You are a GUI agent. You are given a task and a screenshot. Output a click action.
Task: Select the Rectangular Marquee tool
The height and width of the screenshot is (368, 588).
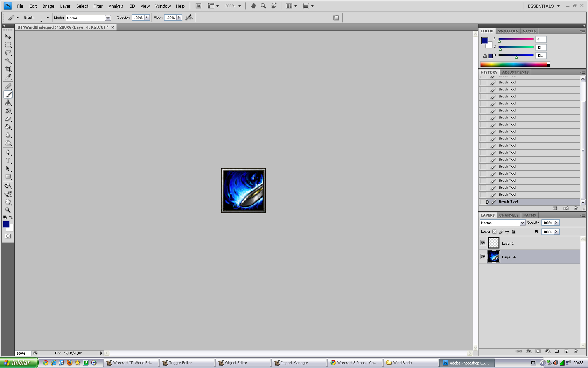8,45
